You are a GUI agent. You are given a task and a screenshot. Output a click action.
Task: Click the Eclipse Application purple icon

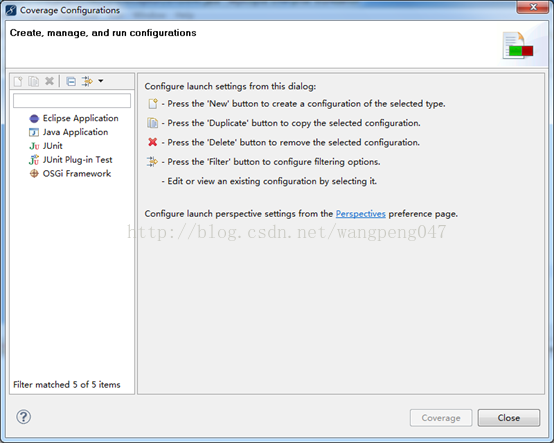click(34, 118)
